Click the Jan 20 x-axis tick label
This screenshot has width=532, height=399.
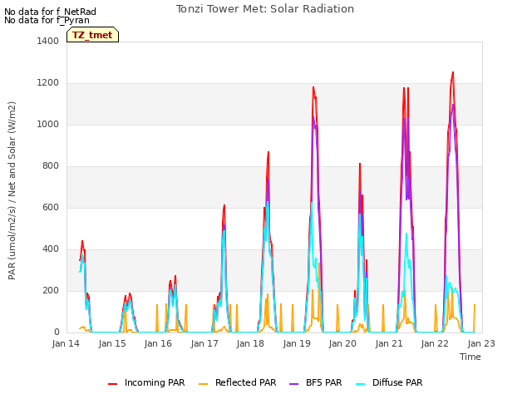(x=342, y=343)
